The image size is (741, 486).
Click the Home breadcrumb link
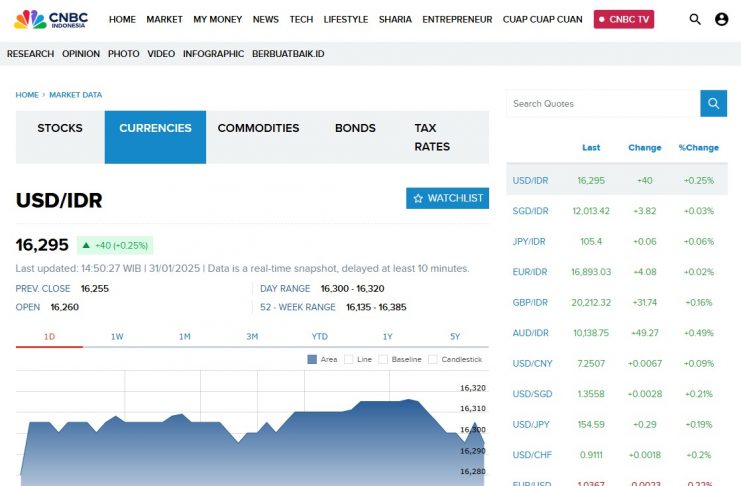click(x=27, y=95)
